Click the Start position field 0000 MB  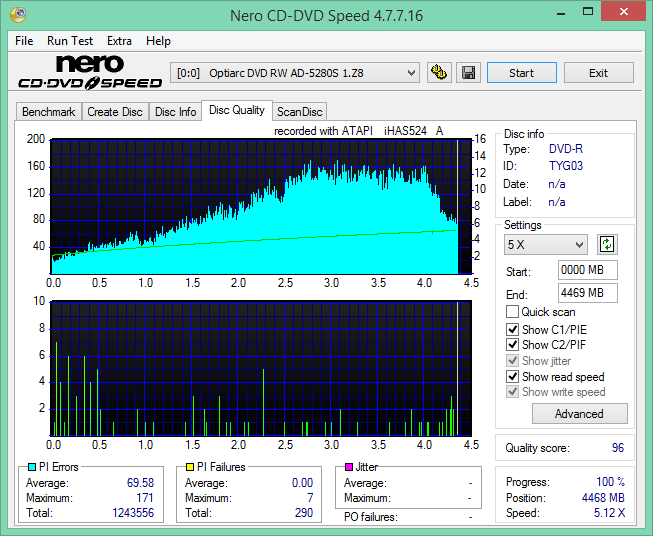[587, 270]
